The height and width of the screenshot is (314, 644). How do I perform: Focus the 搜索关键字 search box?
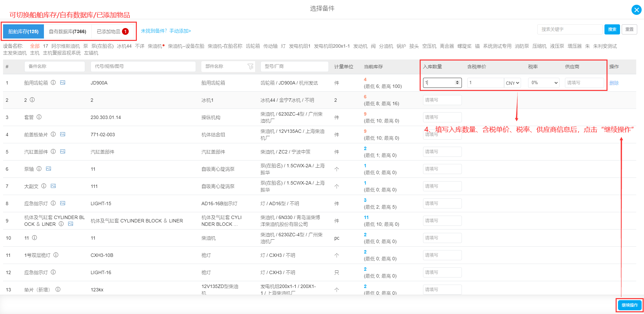coord(570,29)
